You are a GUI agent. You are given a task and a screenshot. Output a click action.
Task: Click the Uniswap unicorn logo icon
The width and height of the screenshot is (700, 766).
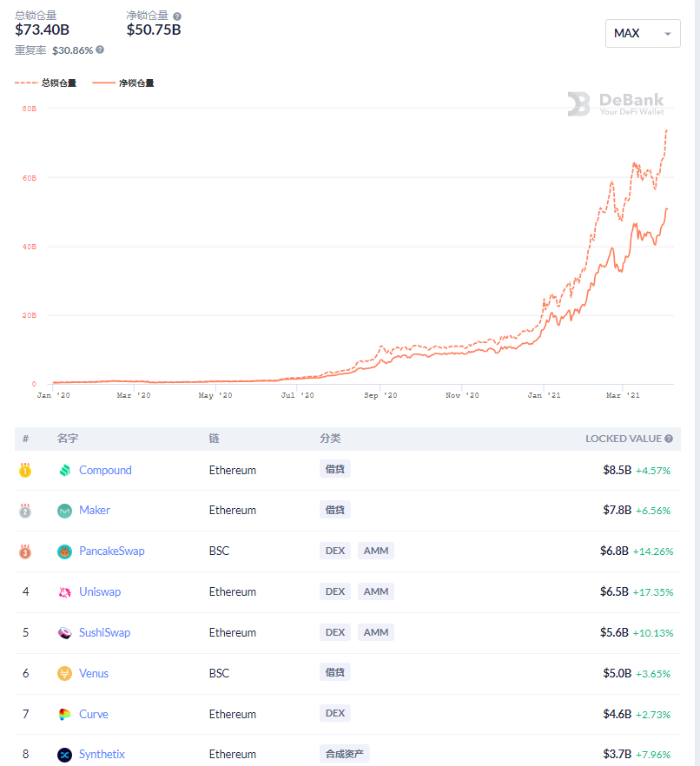point(64,592)
